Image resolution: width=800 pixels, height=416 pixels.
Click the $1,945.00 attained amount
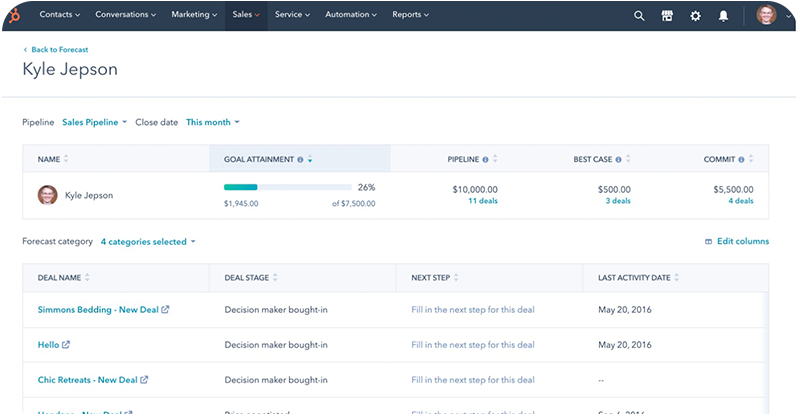pos(241,203)
